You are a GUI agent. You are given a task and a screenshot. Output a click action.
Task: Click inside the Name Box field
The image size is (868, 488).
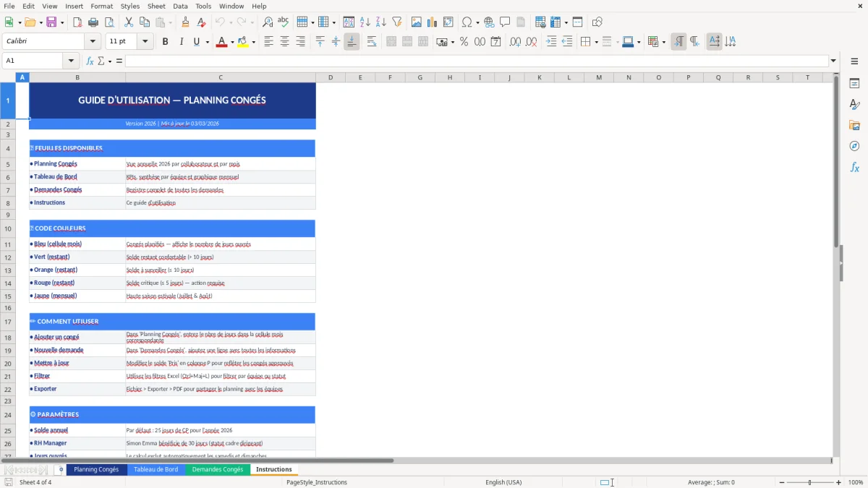pyautogui.click(x=33, y=61)
